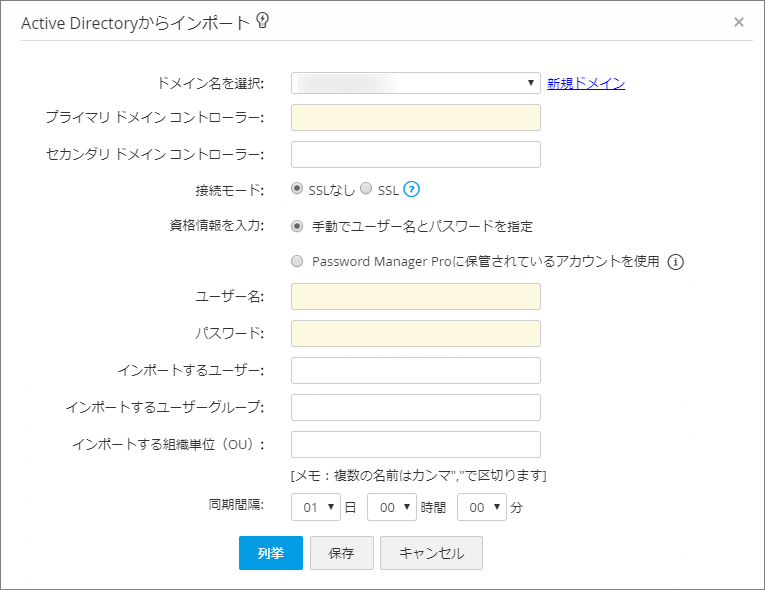The image size is (765, 590).
Task: Select the SSLなし radio button
Action: pyautogui.click(x=297, y=189)
